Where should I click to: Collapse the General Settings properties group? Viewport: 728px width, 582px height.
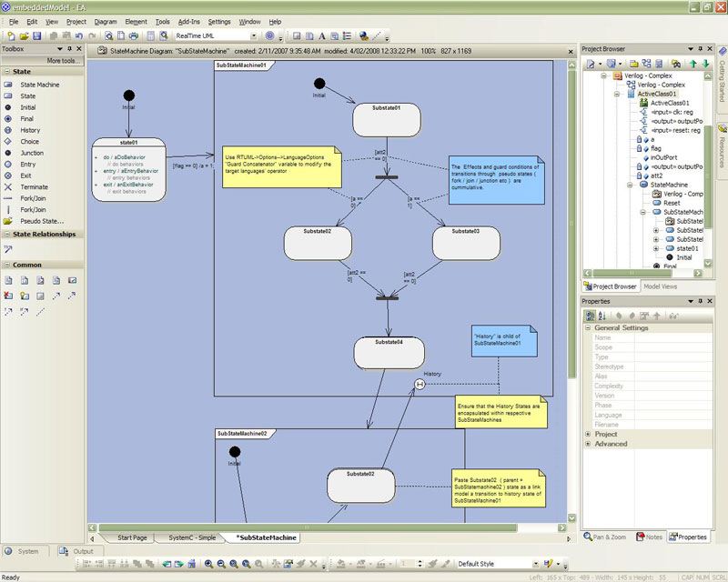[588, 327]
